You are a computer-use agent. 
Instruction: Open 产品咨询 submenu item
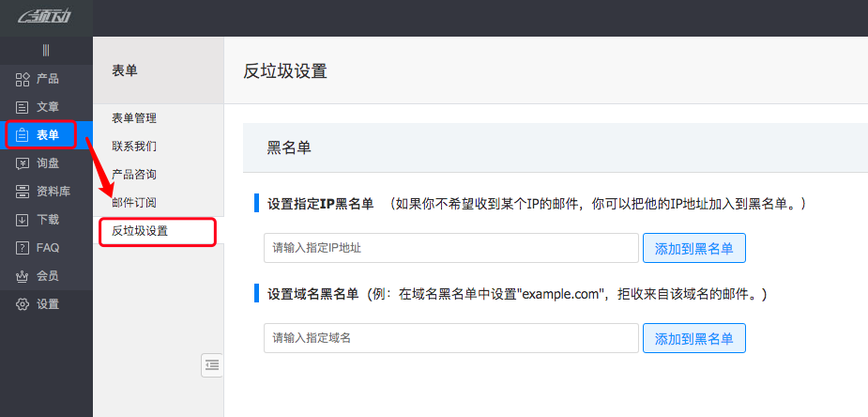[x=133, y=175]
